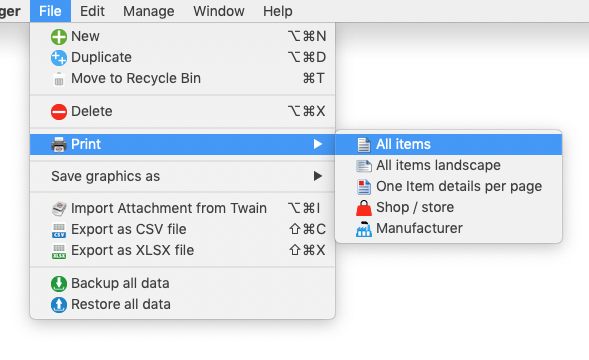Screen dimensions: 589x360
Task: Expand the Save graphics as submenu arrow
Action: coord(318,176)
